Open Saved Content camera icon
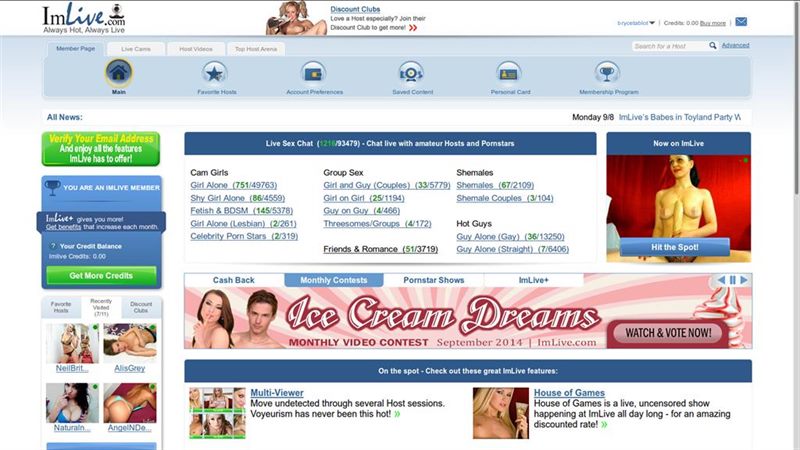 pyautogui.click(x=411, y=73)
